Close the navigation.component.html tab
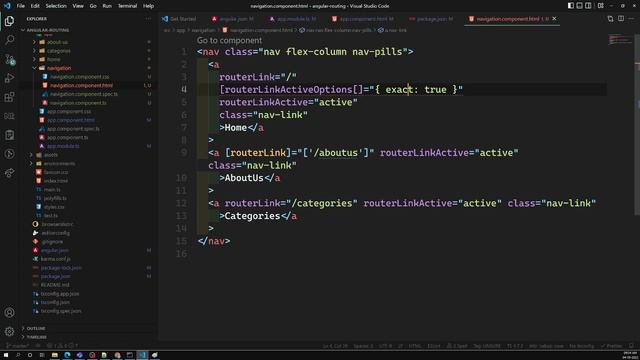The width and height of the screenshot is (640, 360). click(554, 19)
